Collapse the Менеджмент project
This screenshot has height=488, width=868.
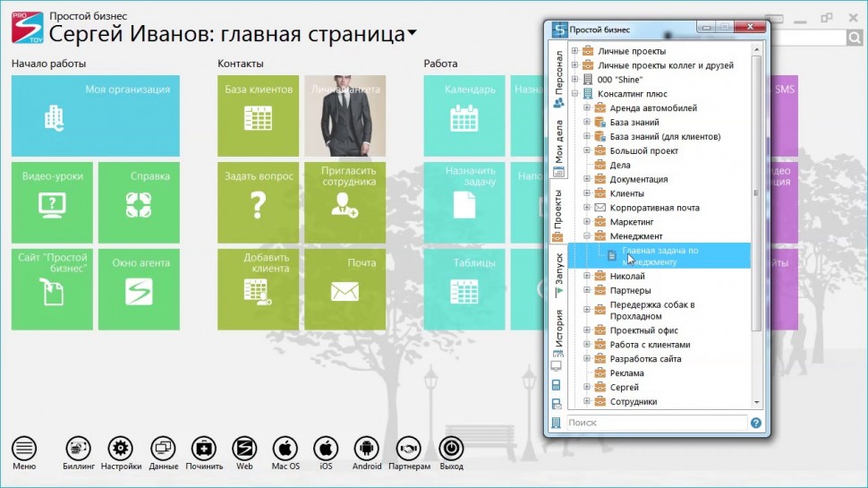[587, 236]
